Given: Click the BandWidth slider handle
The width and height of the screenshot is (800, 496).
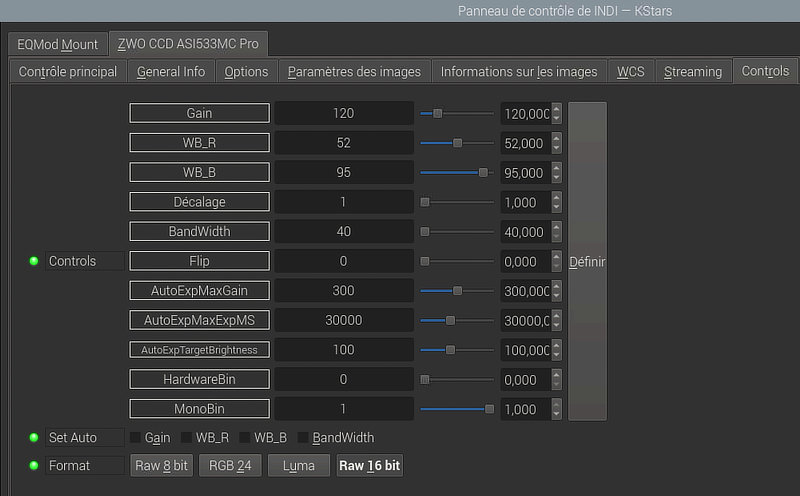Looking at the screenshot, I should (x=424, y=232).
